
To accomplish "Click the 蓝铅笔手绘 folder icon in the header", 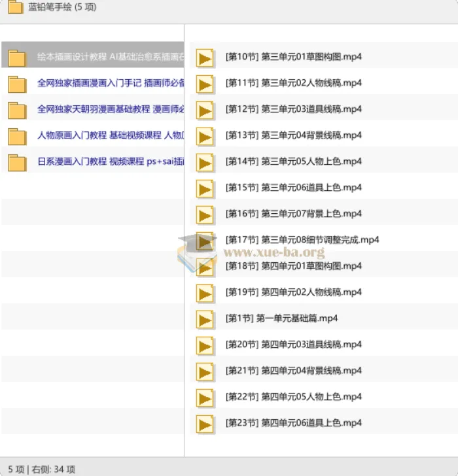I will pos(15,7).
